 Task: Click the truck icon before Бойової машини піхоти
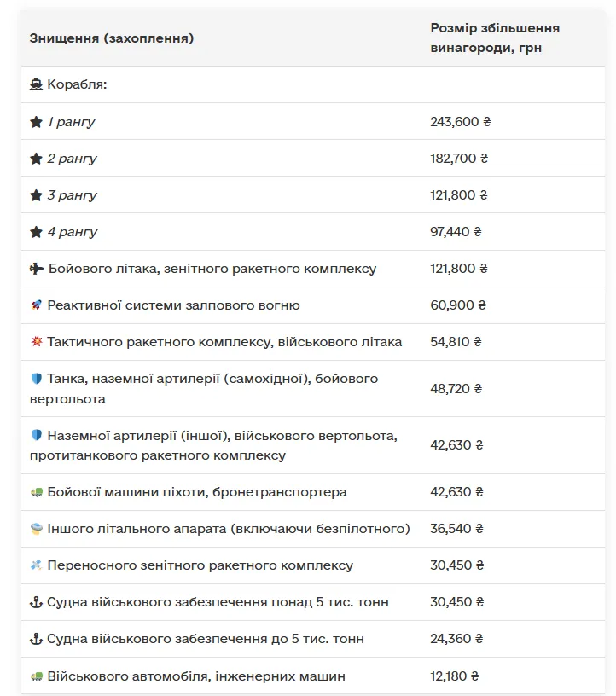36,492
